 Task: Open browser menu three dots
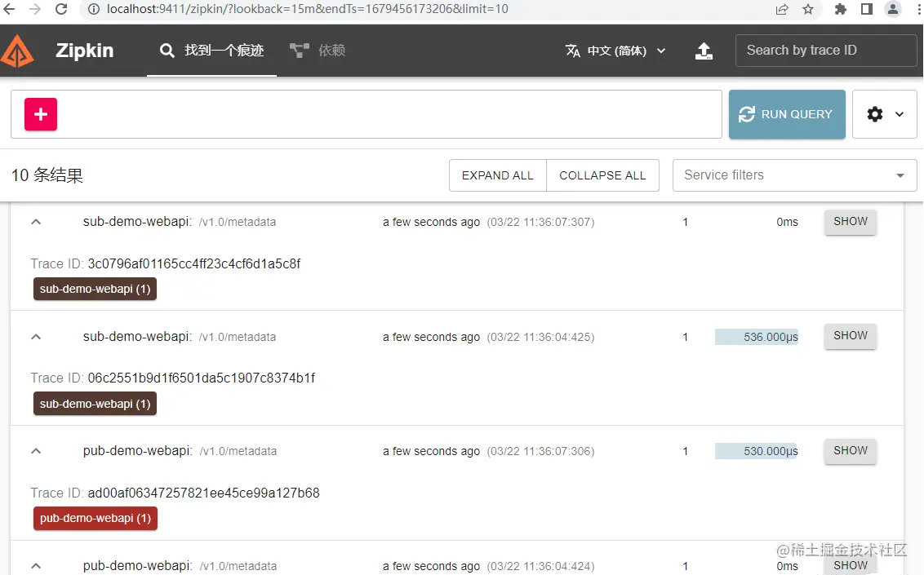919,9
